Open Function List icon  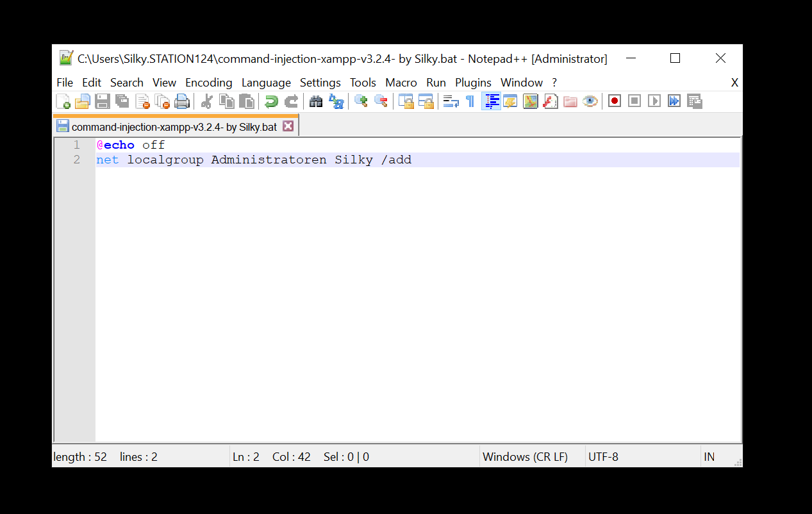point(551,101)
